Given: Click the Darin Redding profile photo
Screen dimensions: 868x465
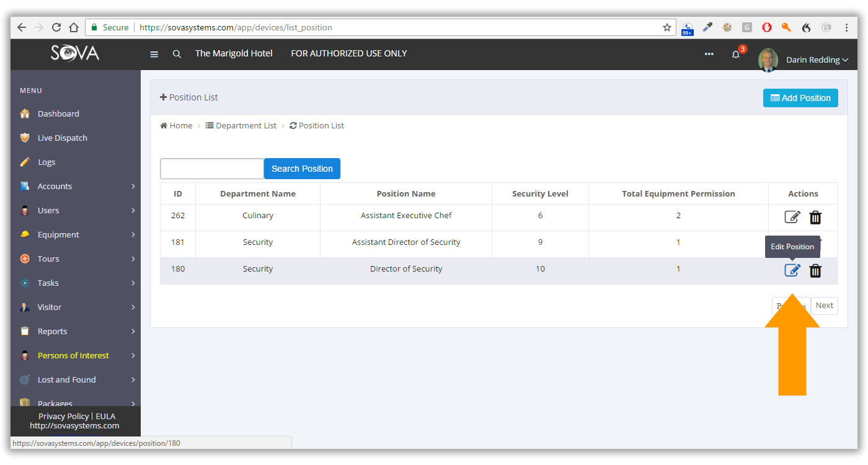Looking at the screenshot, I should pyautogui.click(x=768, y=60).
